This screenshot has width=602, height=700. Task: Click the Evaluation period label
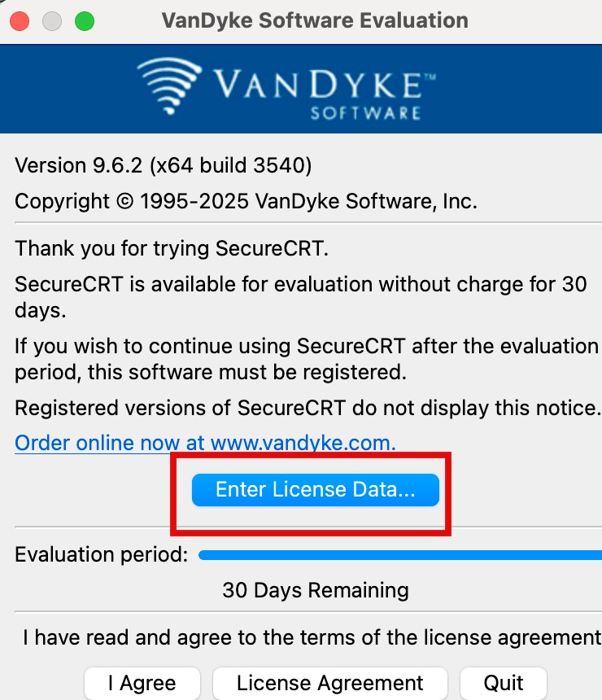pos(102,555)
